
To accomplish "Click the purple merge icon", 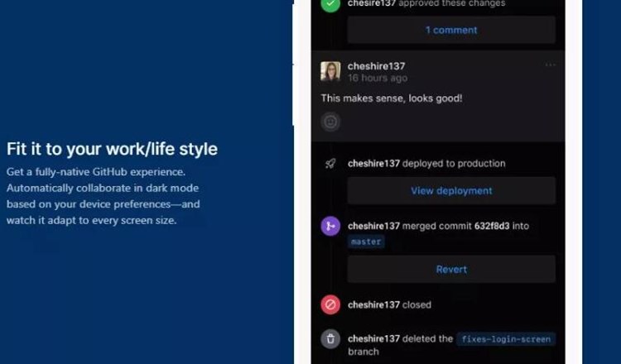I will click(x=330, y=226).
